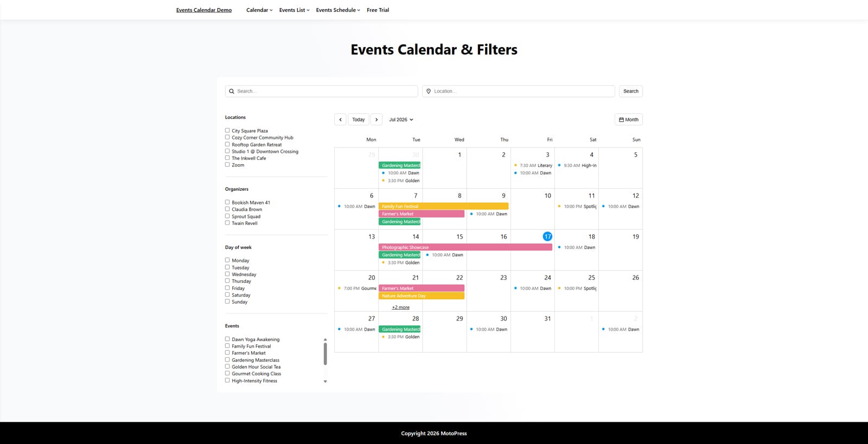
Task: Expand the Calendar menu
Action: 259,10
